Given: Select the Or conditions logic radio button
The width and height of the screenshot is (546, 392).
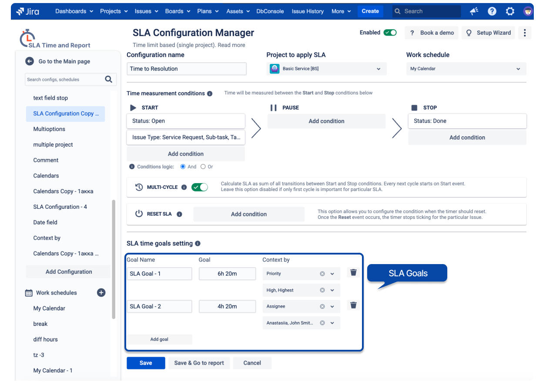Looking at the screenshot, I should tap(203, 167).
